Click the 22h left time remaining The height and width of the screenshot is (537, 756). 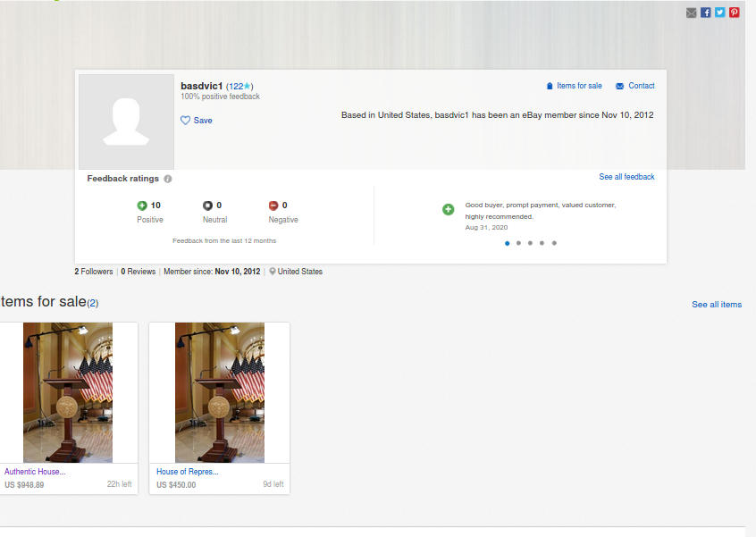(x=119, y=484)
